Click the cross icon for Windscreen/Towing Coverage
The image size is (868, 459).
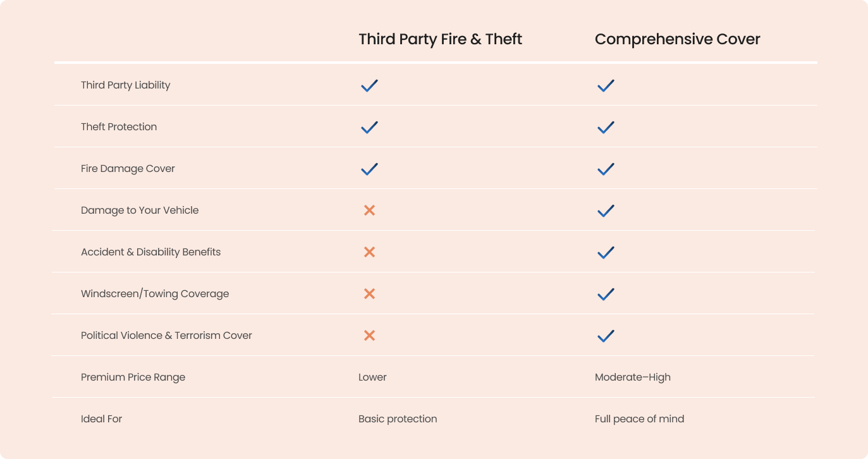pos(370,294)
